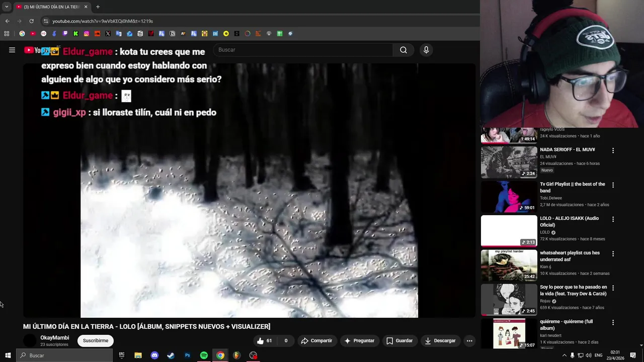
Task: Focus the Buscar search box on YouTube
Action: (303, 50)
